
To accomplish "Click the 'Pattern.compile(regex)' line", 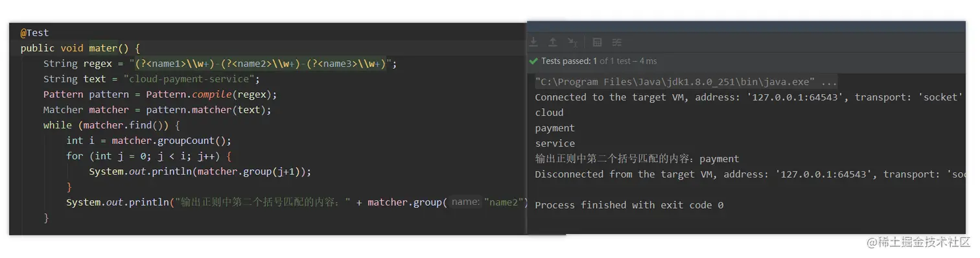I will (160, 95).
